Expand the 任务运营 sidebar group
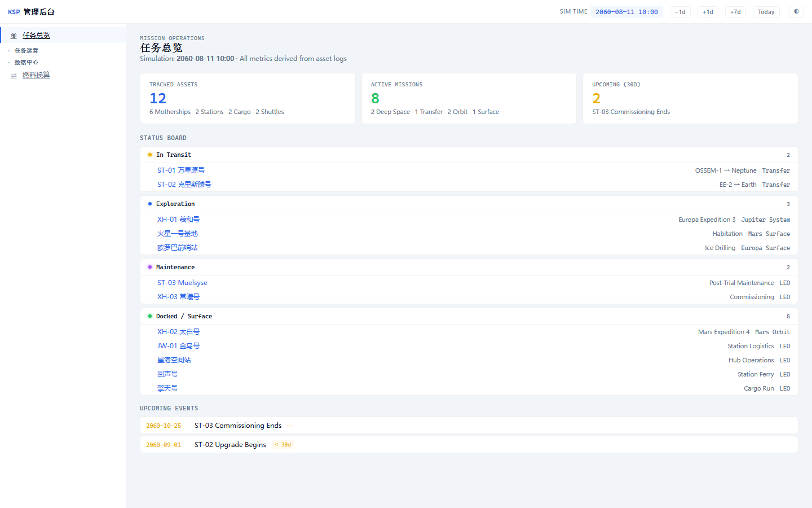 (x=27, y=51)
